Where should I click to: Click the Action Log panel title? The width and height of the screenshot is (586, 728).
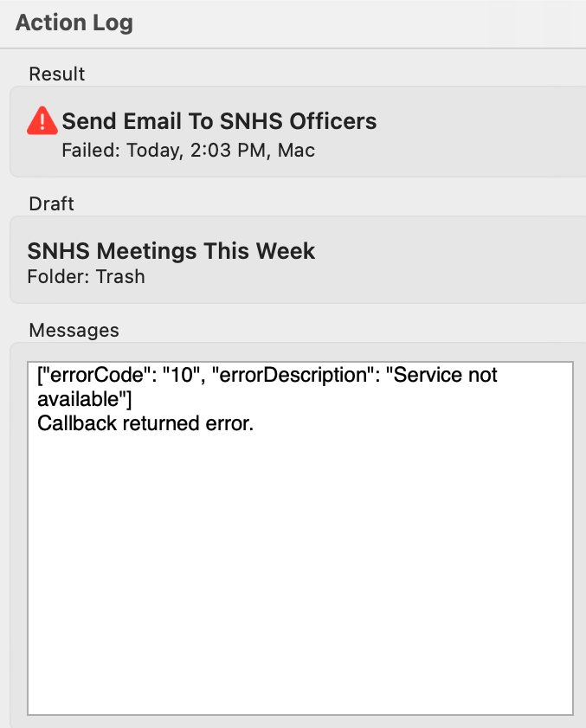click(74, 23)
